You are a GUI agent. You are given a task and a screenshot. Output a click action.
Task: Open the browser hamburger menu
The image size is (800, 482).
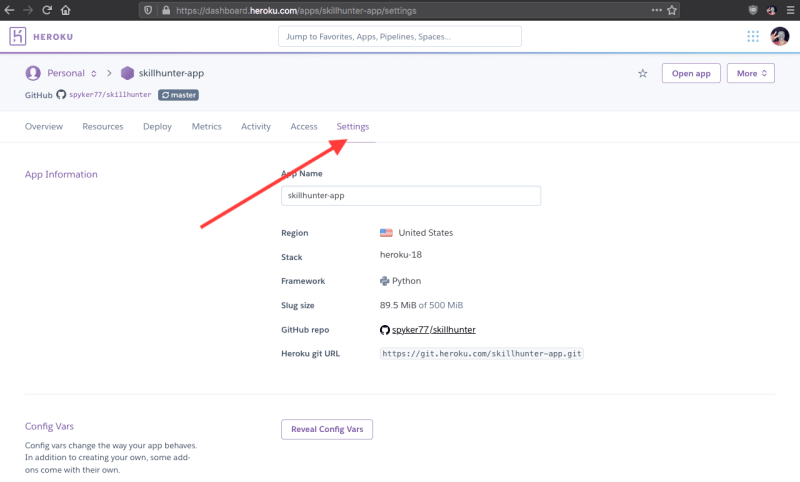point(790,10)
